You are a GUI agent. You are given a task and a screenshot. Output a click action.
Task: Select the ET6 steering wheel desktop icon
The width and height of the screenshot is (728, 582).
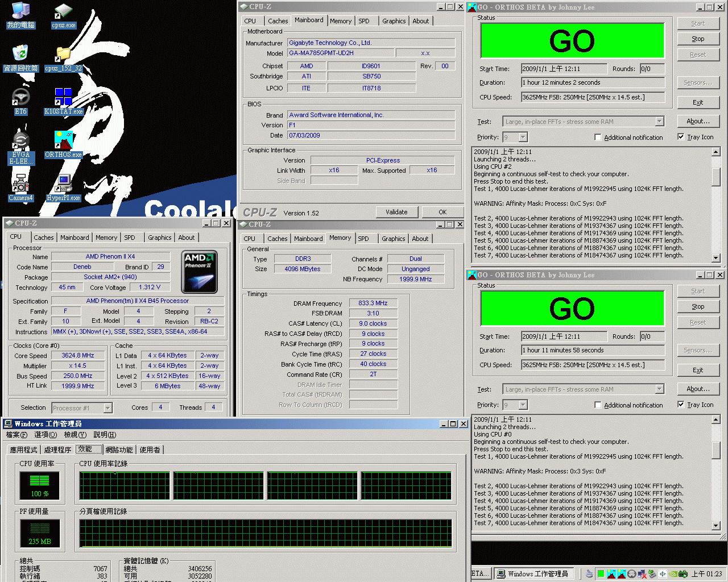21,102
